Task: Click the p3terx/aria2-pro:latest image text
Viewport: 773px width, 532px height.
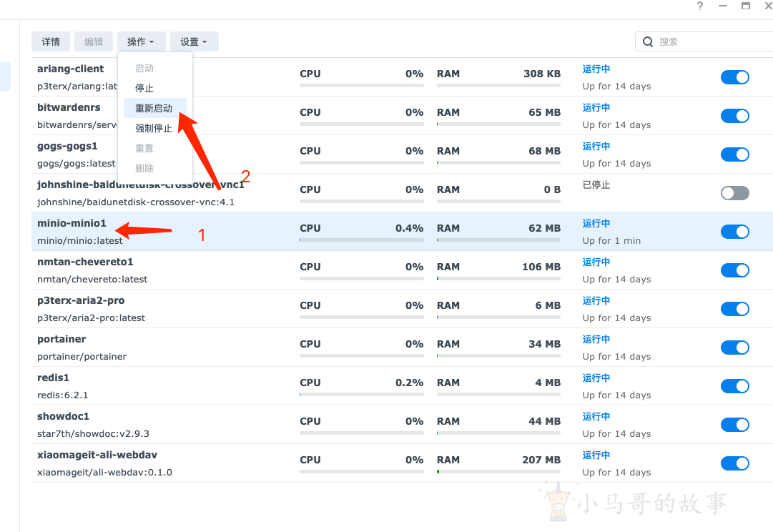Action: coord(92,318)
